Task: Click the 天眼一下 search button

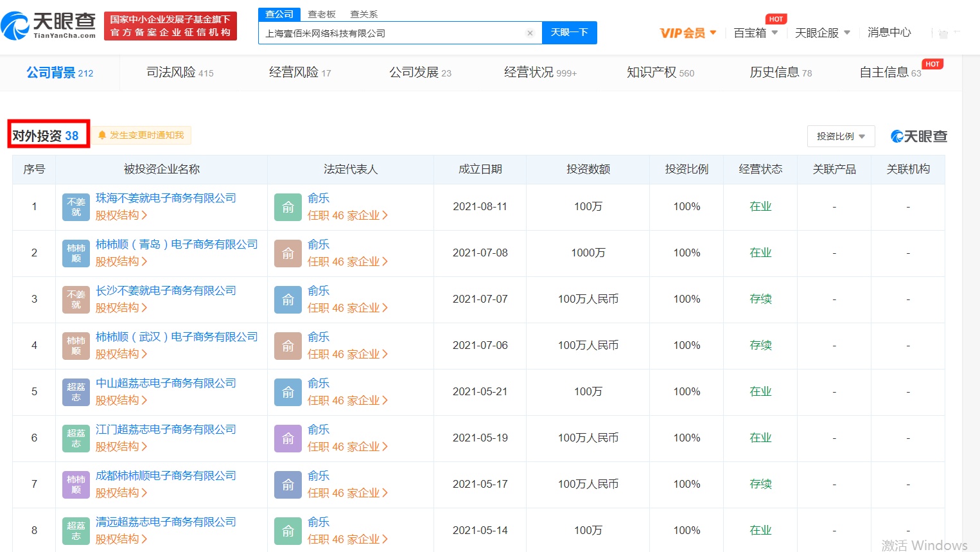Action: click(x=570, y=33)
